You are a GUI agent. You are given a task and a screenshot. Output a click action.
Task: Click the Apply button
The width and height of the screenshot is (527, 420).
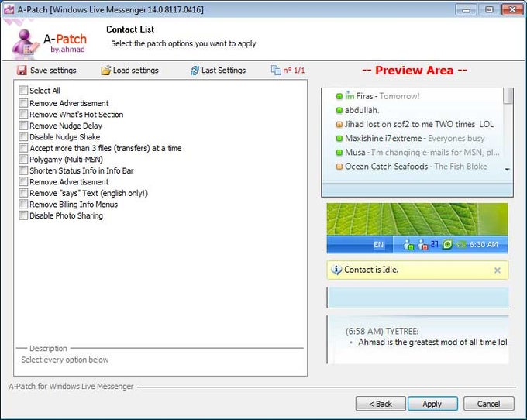coord(432,404)
